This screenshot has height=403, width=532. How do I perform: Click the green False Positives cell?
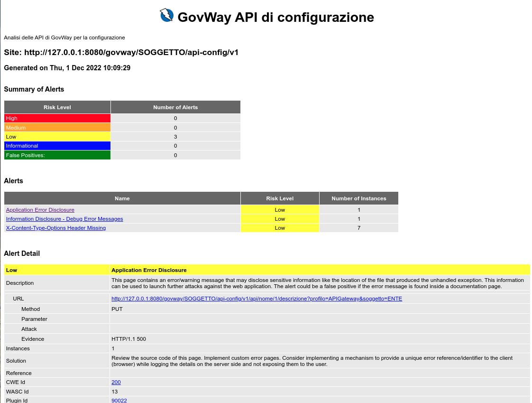coord(57,155)
